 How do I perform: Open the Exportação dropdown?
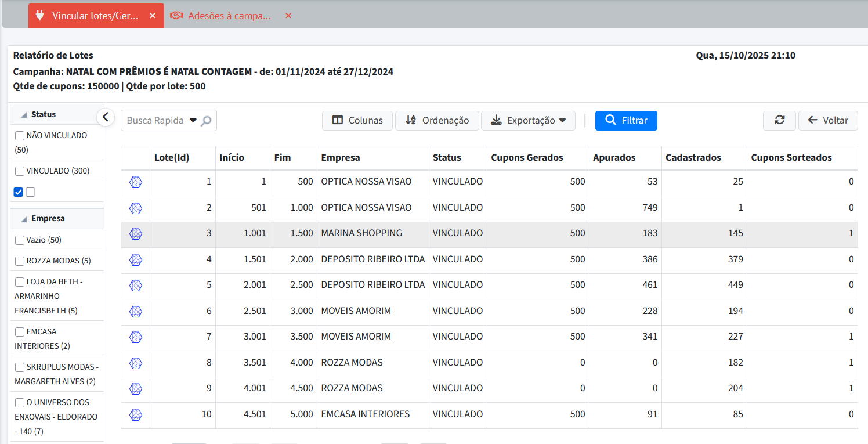click(x=528, y=120)
